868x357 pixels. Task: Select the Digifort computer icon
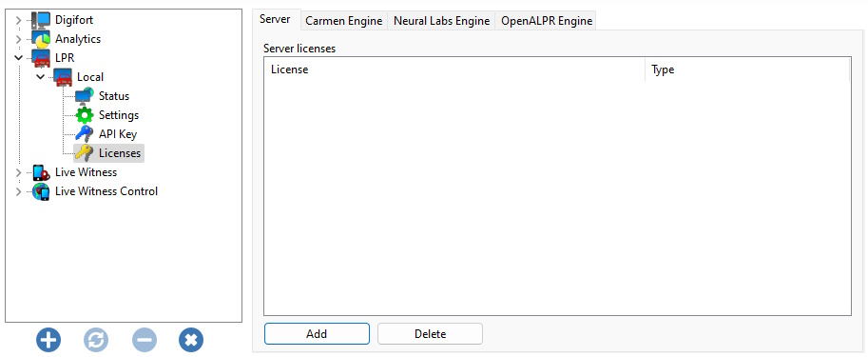(x=41, y=21)
